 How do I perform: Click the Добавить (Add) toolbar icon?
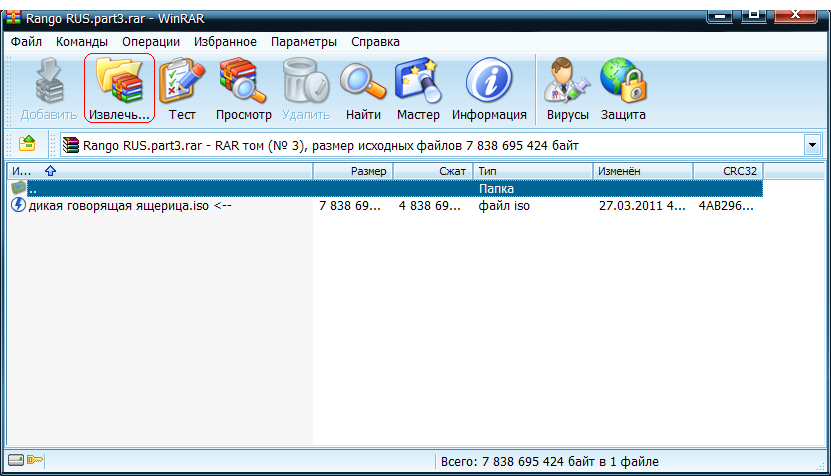pos(49,82)
